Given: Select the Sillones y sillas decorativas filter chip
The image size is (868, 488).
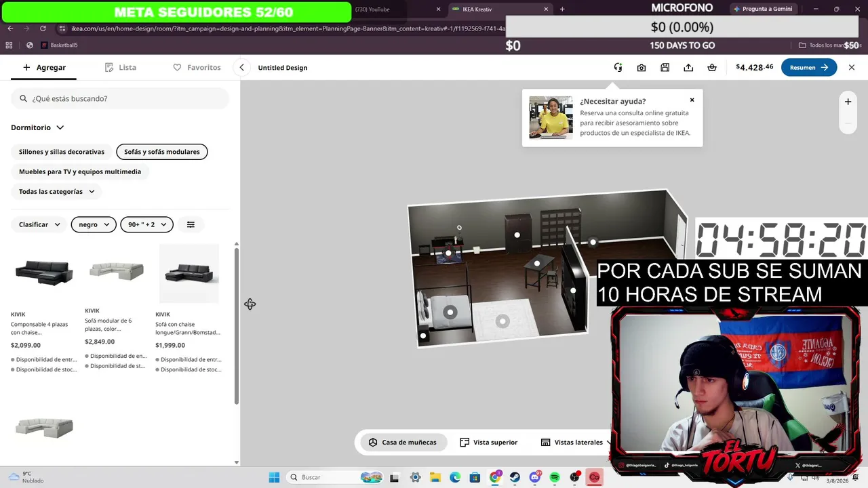Looking at the screenshot, I should 62,152.
